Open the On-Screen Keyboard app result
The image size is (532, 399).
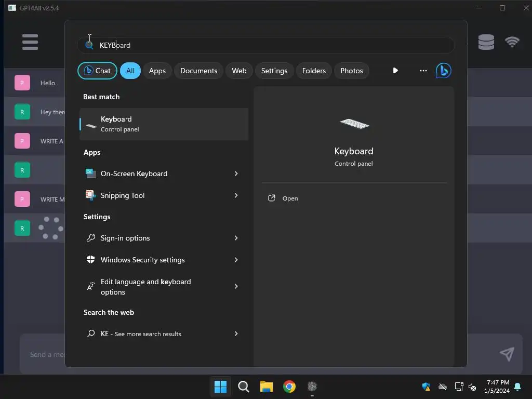pos(164,174)
